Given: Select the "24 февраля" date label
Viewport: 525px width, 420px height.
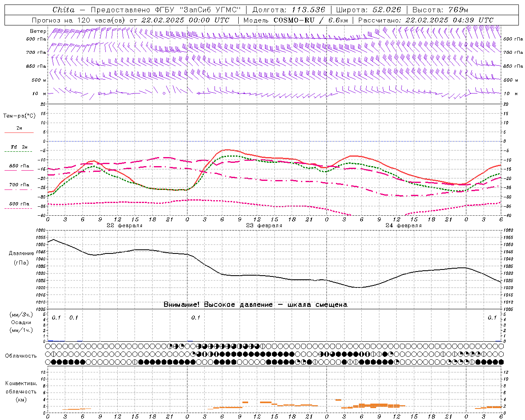Looking at the screenshot, I should [x=404, y=226].
